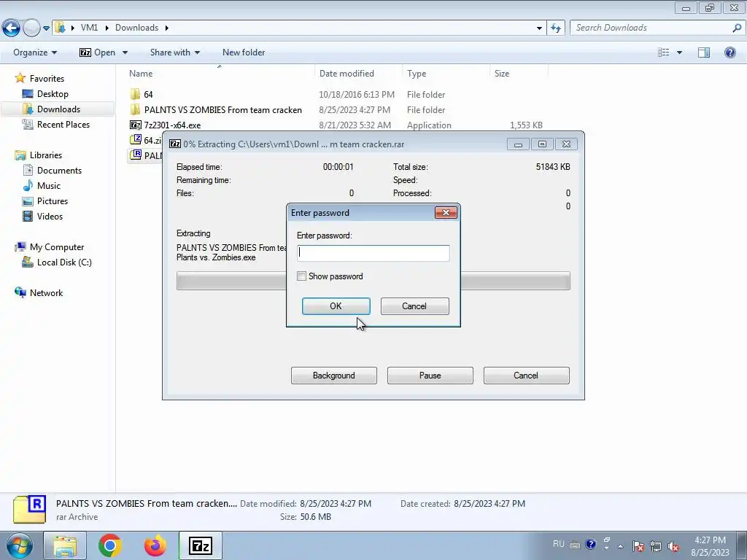
Task: Confirm password with OK button
Action: tap(336, 306)
